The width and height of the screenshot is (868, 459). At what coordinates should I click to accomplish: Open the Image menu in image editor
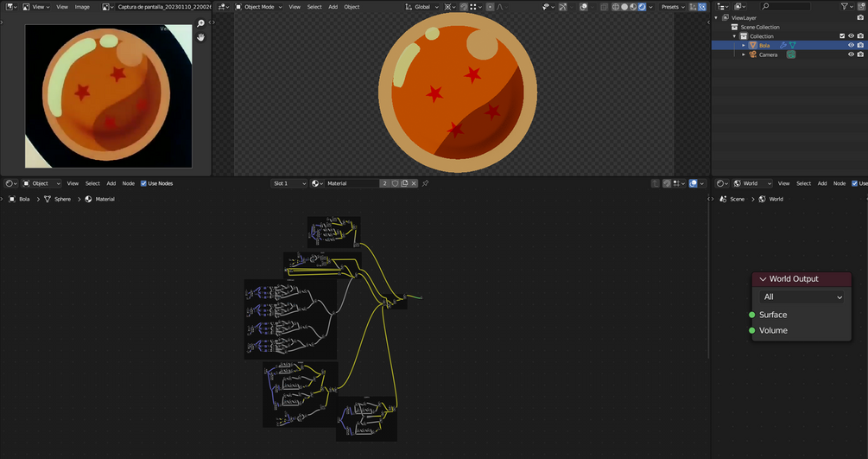[82, 7]
